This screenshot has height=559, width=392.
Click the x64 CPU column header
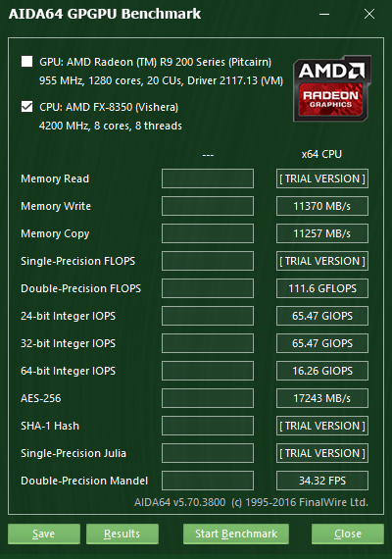tap(321, 154)
